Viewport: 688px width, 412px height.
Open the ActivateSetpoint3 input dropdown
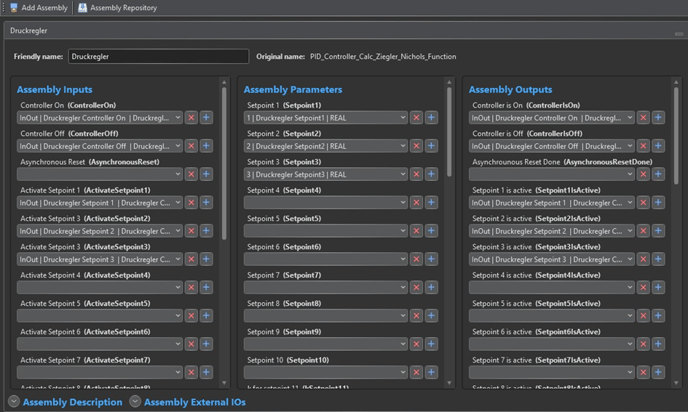[x=100, y=259]
